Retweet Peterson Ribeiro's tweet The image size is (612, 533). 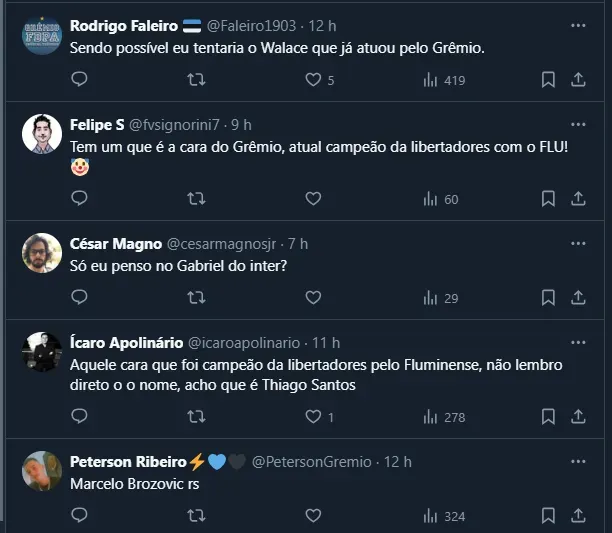click(x=196, y=515)
